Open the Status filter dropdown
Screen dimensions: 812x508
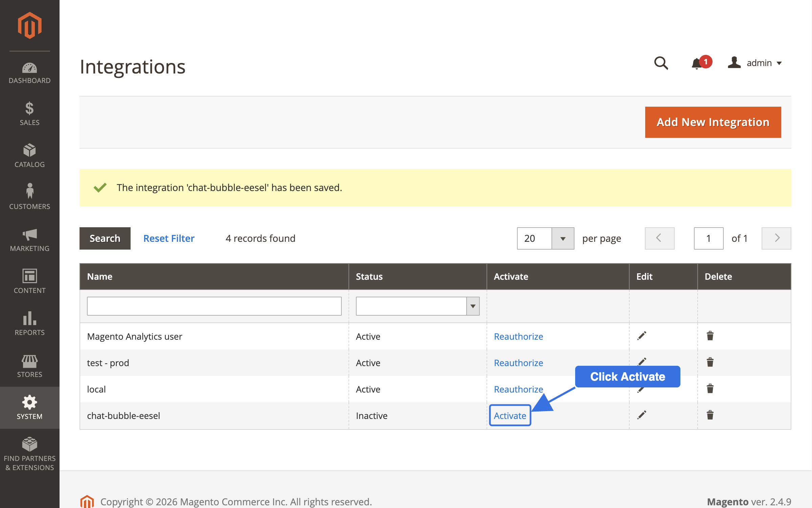click(418, 306)
